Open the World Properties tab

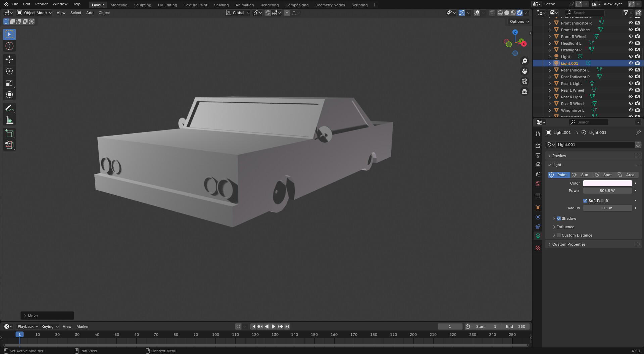538,184
